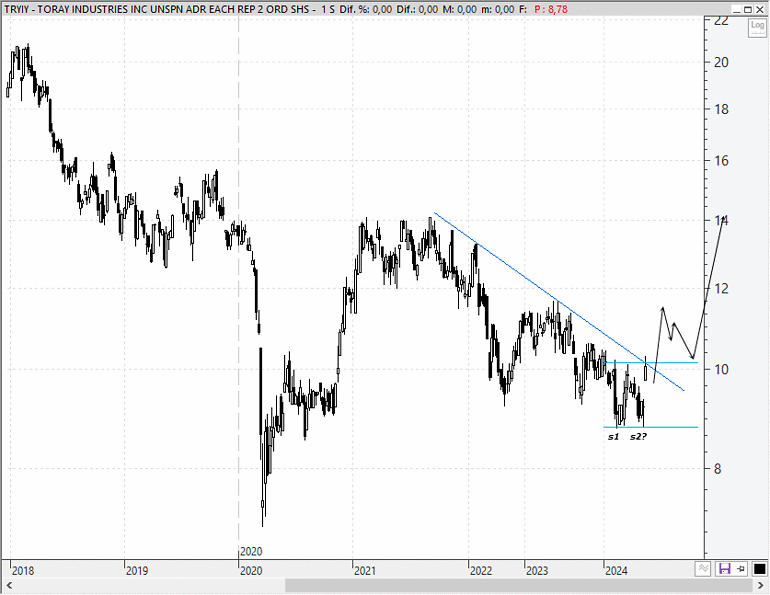Click the 's2?' annotation label
Image resolution: width=770 pixels, height=595 pixels.
(x=638, y=436)
